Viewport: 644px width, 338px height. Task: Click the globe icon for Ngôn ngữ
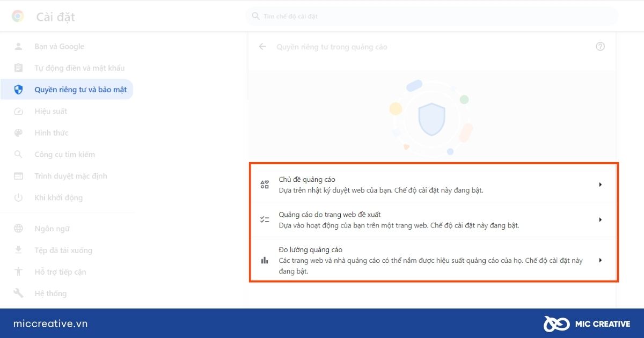(x=18, y=229)
